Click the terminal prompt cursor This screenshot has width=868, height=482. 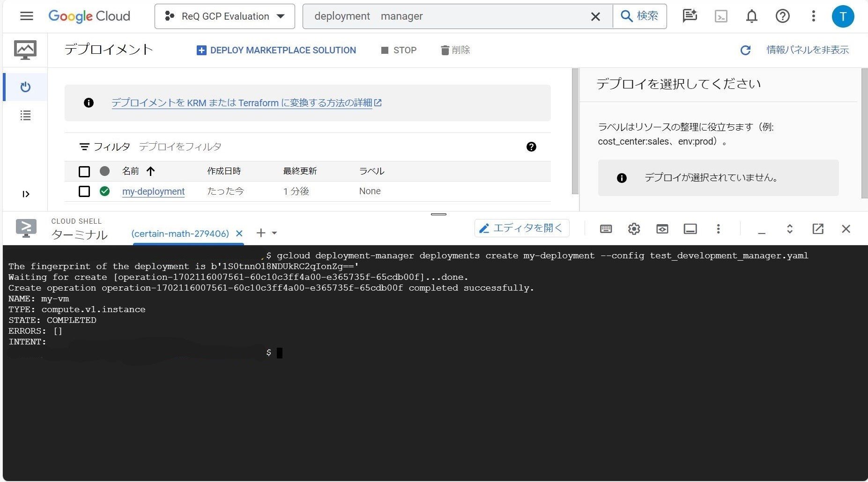(280, 353)
